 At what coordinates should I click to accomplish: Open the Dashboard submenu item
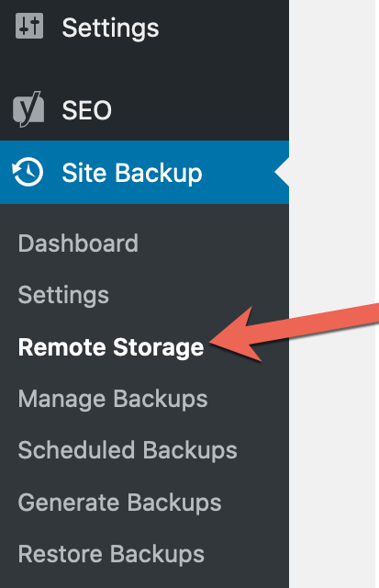(x=78, y=243)
